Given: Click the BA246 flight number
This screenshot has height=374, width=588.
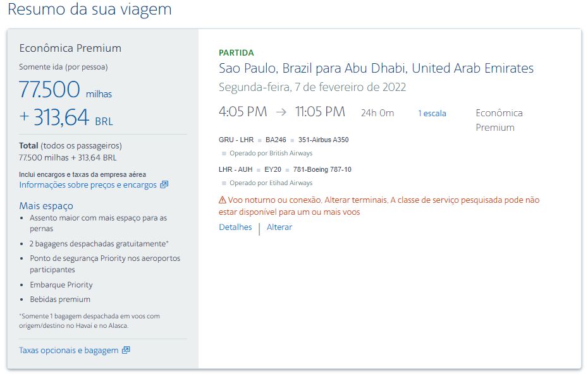Looking at the screenshot, I should 276,140.
